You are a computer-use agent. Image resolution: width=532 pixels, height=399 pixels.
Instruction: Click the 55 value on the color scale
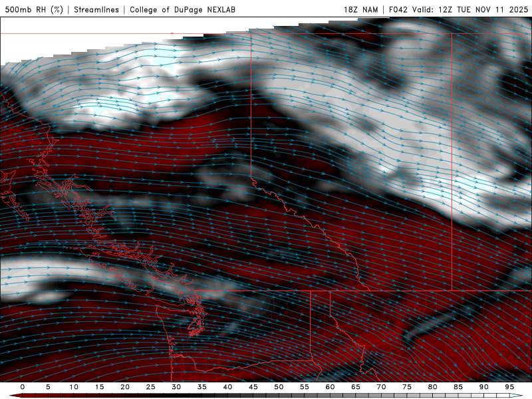305,387
